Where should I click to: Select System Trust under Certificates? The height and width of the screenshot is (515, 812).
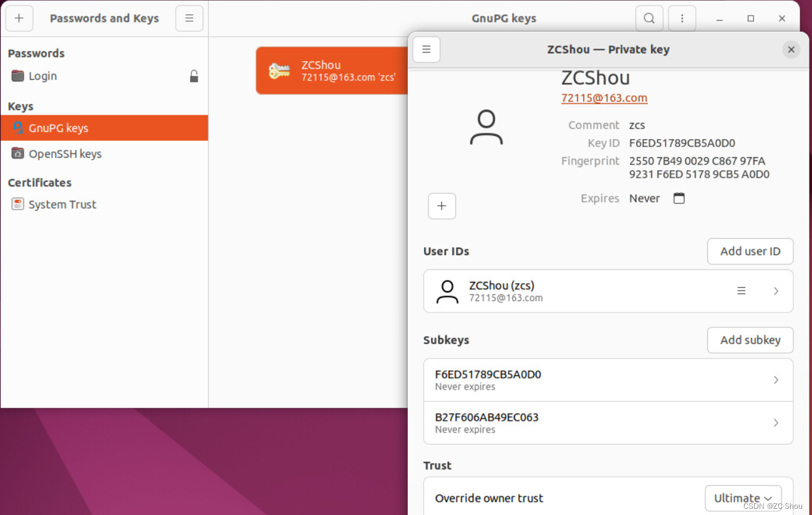click(104, 205)
